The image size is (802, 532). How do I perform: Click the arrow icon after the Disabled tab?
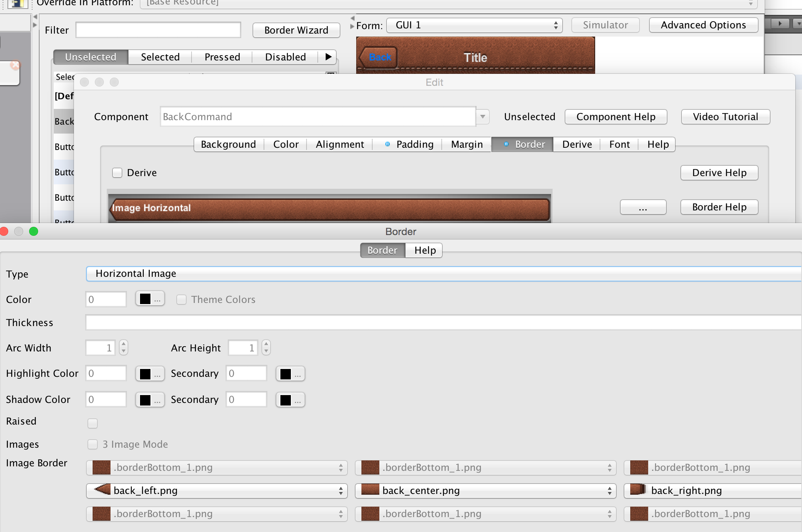pos(328,57)
